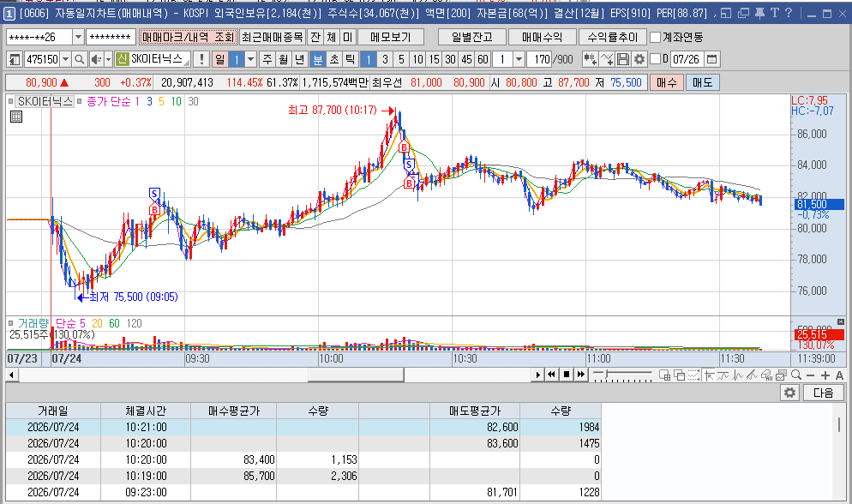Select 월 monthly chart toggle
852x504 pixels.
tap(284, 59)
